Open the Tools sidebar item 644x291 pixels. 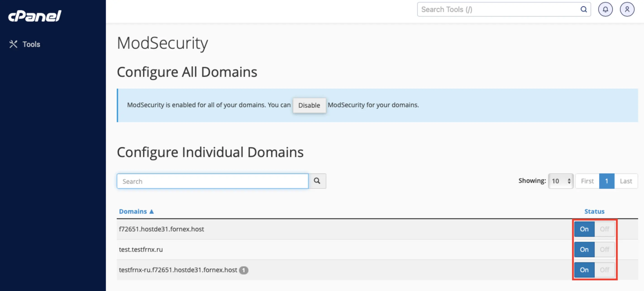click(24, 44)
